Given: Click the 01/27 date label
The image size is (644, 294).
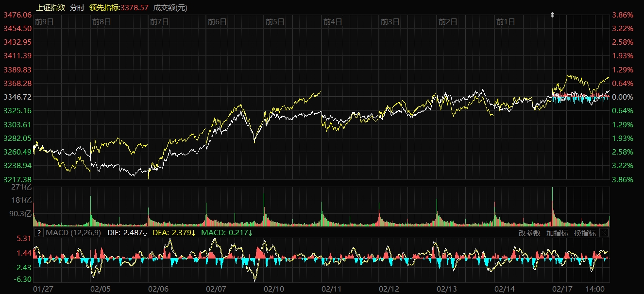Looking at the screenshot, I should [43, 289].
